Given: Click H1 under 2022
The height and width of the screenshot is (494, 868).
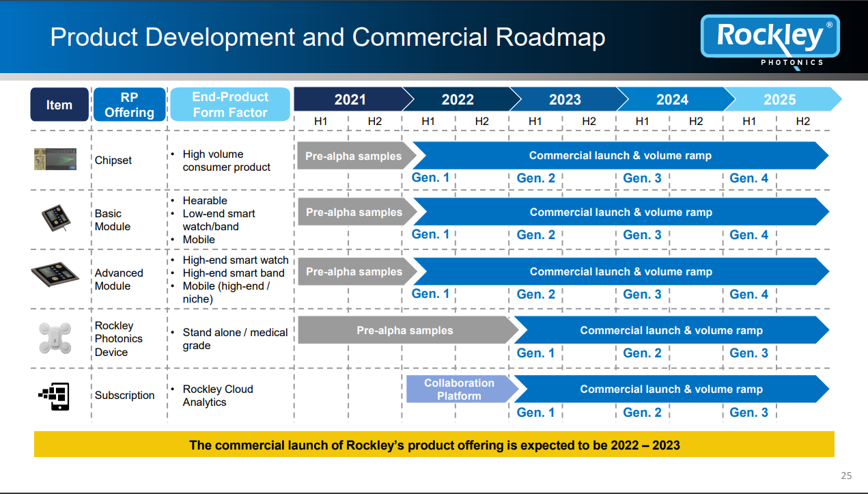Looking at the screenshot, I should coord(428,122).
